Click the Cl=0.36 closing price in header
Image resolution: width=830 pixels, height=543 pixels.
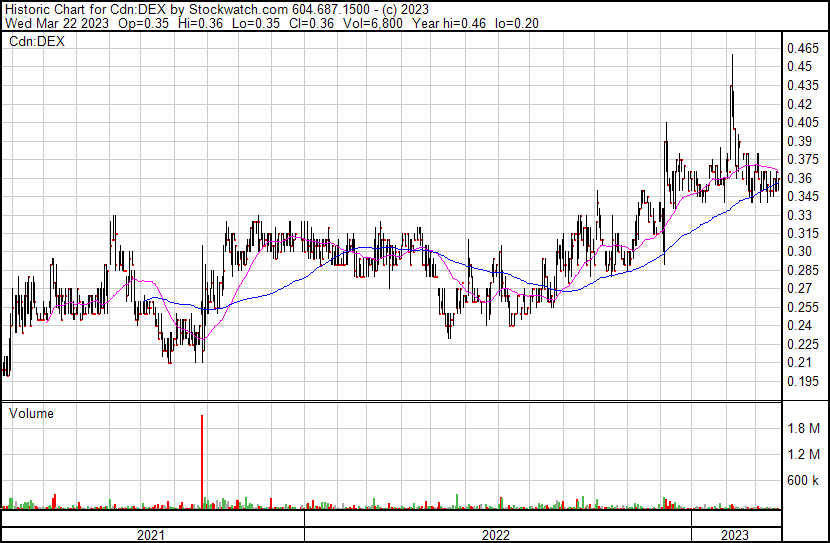(303, 24)
